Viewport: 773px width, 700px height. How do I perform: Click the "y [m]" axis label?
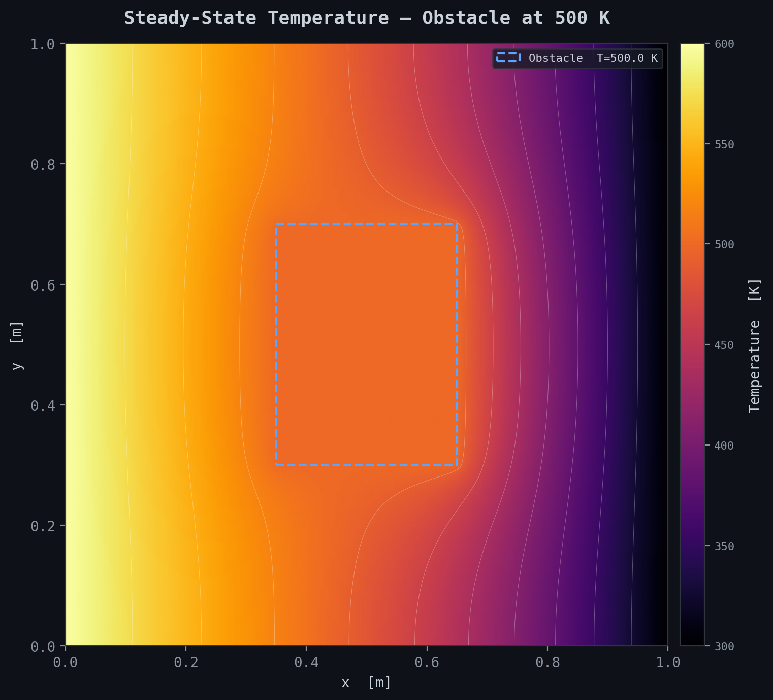pos(17,345)
